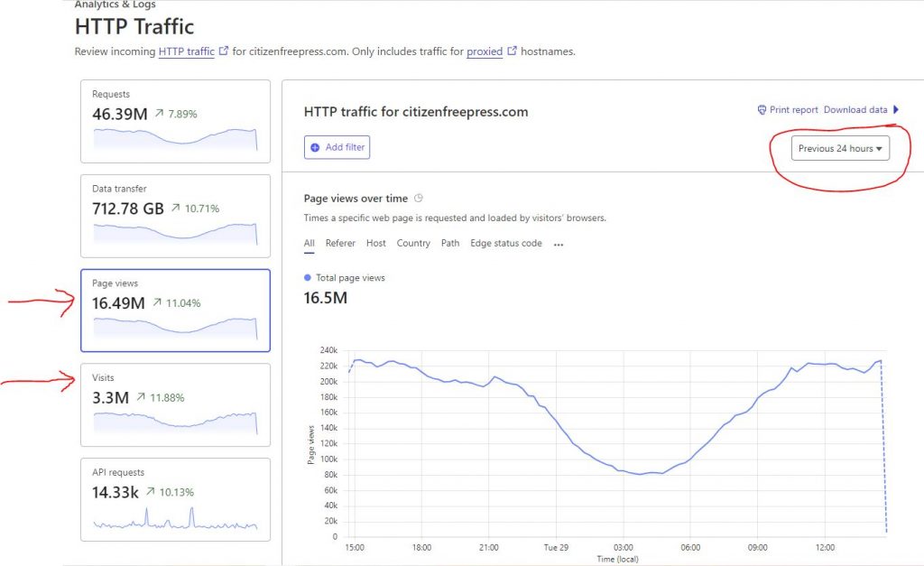The width and height of the screenshot is (924, 566).
Task: Click the Add filter button
Action: (337, 147)
